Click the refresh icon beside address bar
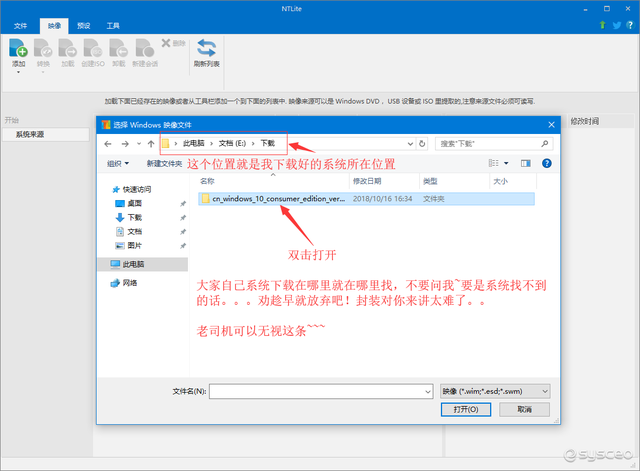 tap(422, 144)
